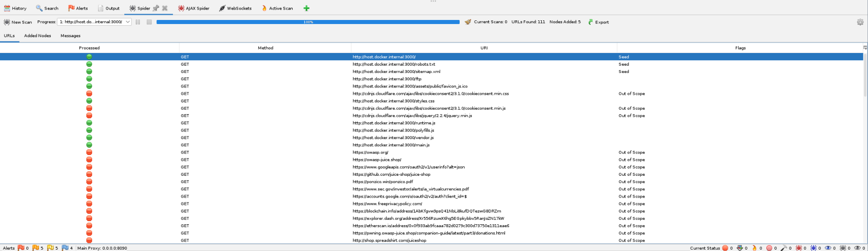Viewport: 868px width, 251px height.
Task: Sort table by Processed column
Action: pos(89,48)
